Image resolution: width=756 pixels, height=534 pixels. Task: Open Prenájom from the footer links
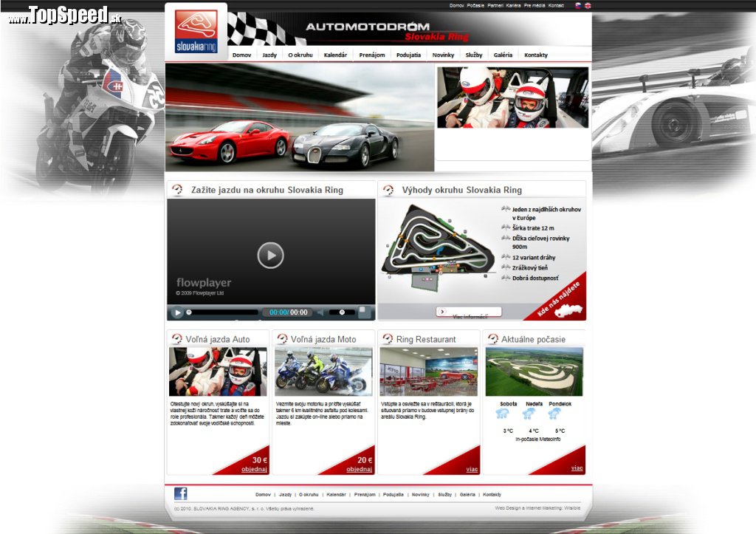[x=365, y=494]
